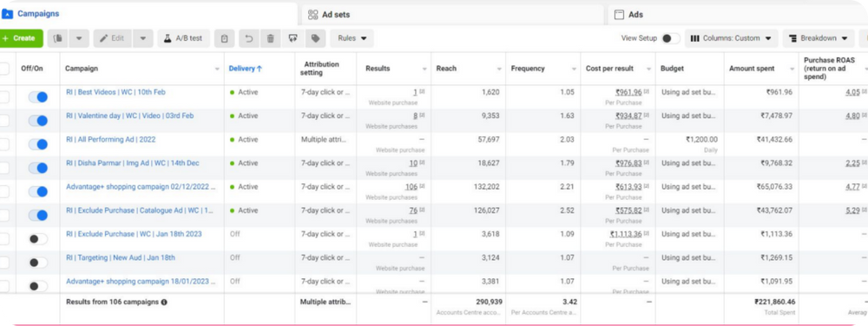Screen dimensions: 868x326
Task: Turn off RI Best Videos campaign toggle
Action: 38,97
